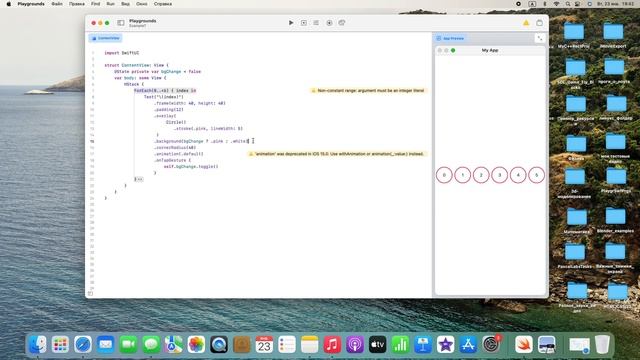Click the '.onTapGesture' code line
The height and width of the screenshot is (360, 640).
coord(172,160)
